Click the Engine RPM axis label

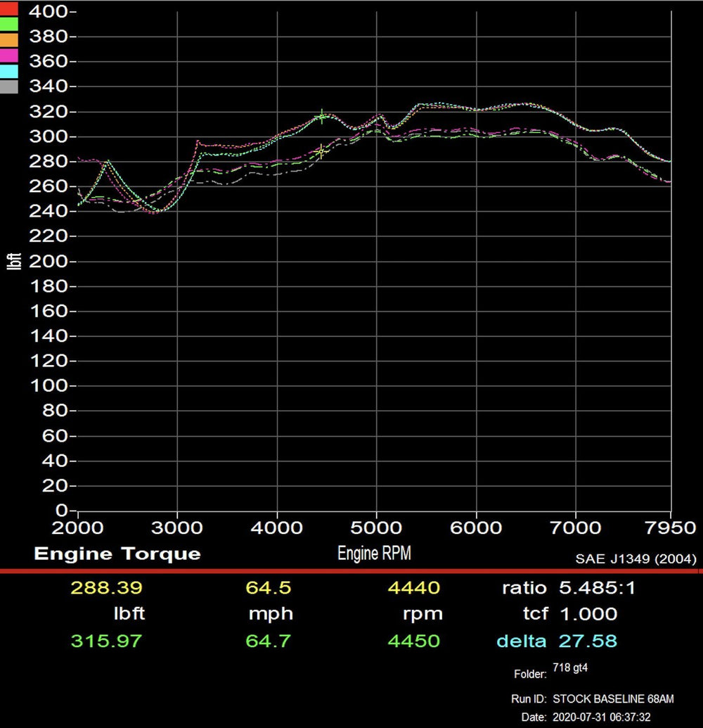(x=374, y=553)
